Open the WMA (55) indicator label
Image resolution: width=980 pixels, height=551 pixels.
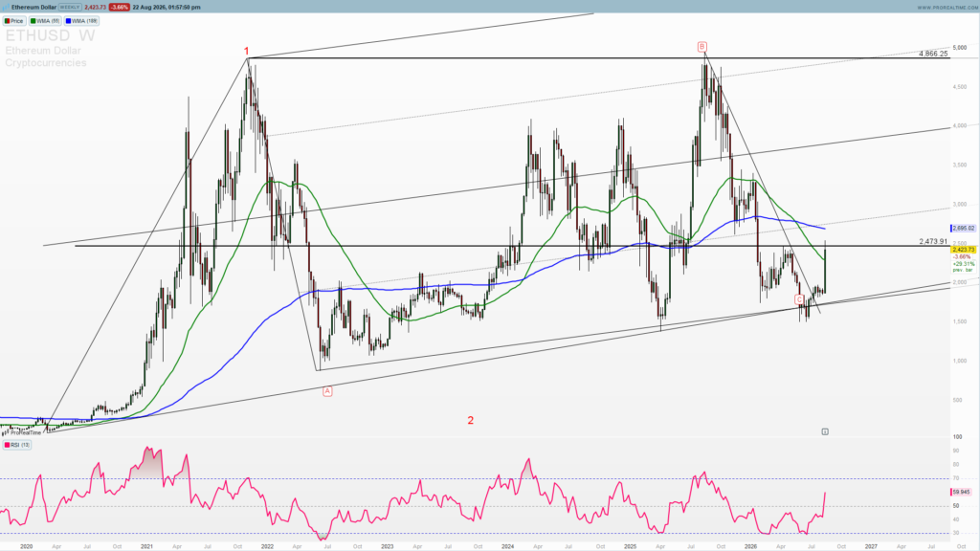point(46,21)
